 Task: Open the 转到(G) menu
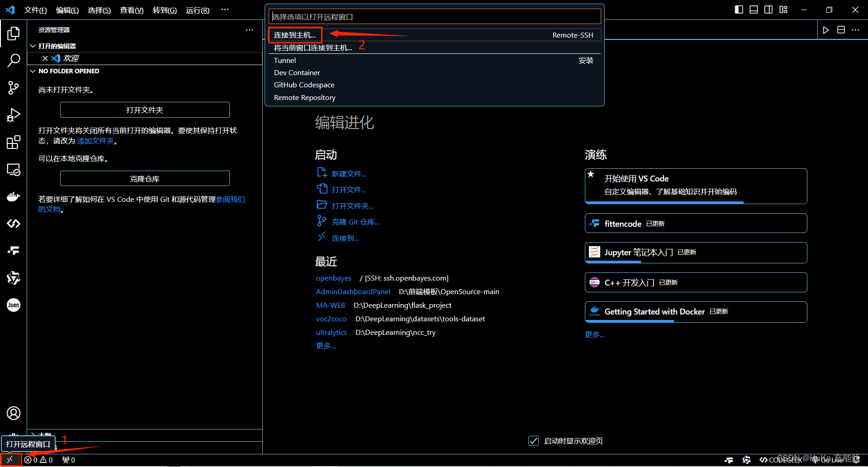pos(165,10)
